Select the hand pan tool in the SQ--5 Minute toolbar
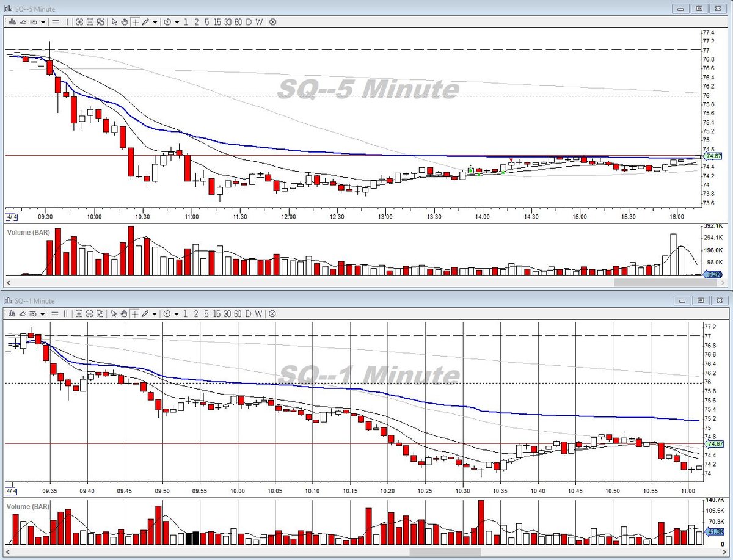The image size is (733, 560). coord(125,21)
